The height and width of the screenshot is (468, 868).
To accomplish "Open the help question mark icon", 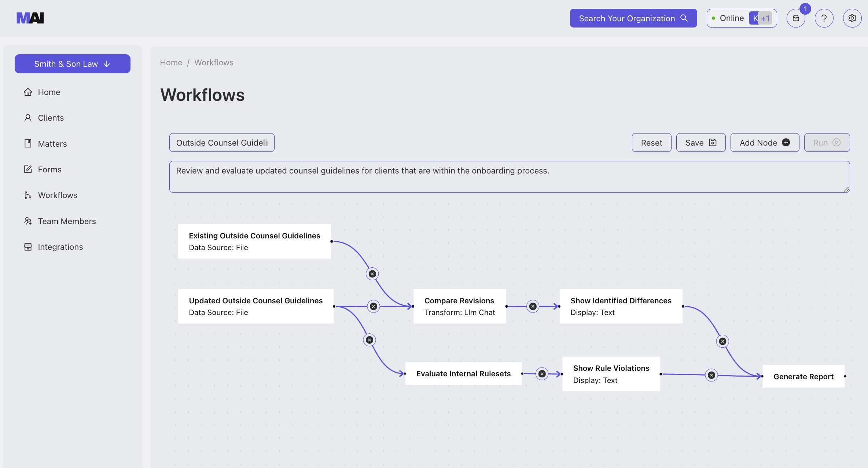I will tap(824, 18).
